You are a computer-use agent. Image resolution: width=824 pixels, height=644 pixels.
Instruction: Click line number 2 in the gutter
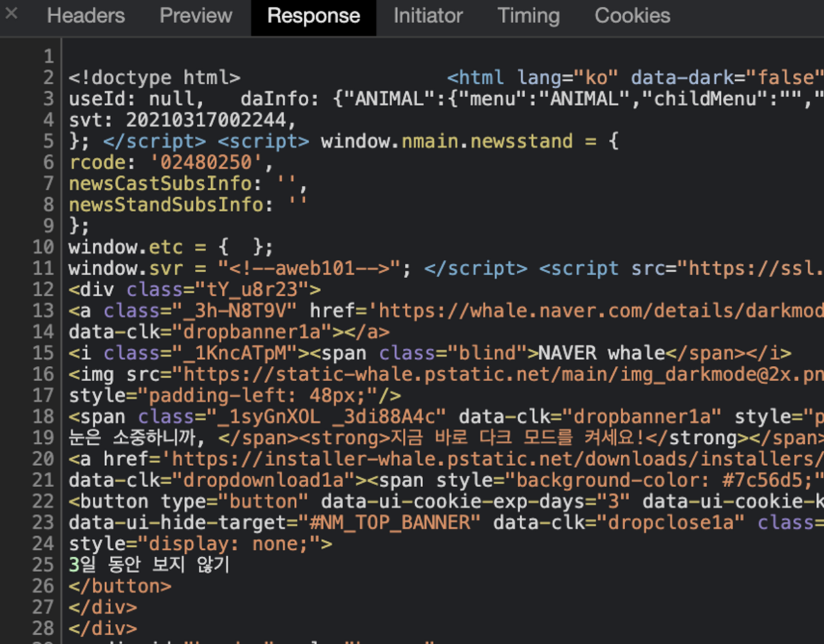point(48,78)
